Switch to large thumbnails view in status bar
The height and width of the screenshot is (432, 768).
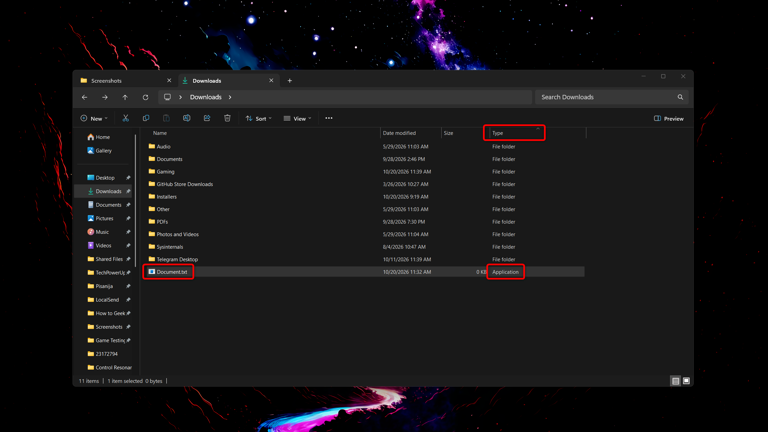click(x=686, y=381)
